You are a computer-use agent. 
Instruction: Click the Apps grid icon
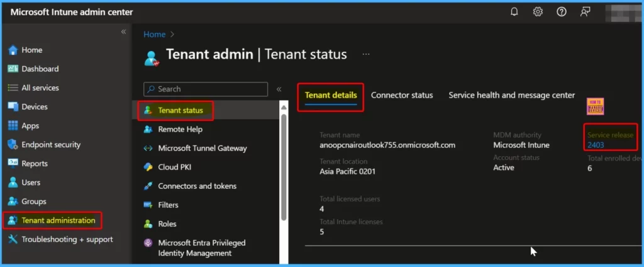(x=13, y=125)
